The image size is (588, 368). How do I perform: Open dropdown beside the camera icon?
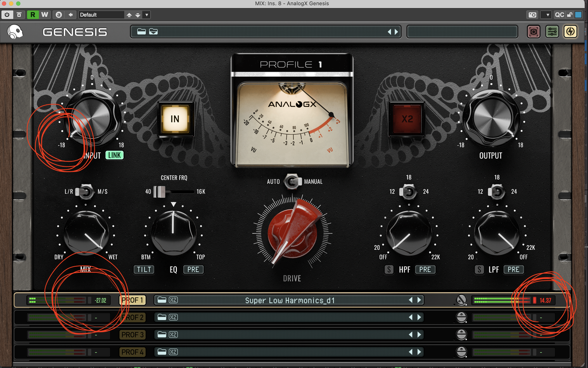point(546,15)
